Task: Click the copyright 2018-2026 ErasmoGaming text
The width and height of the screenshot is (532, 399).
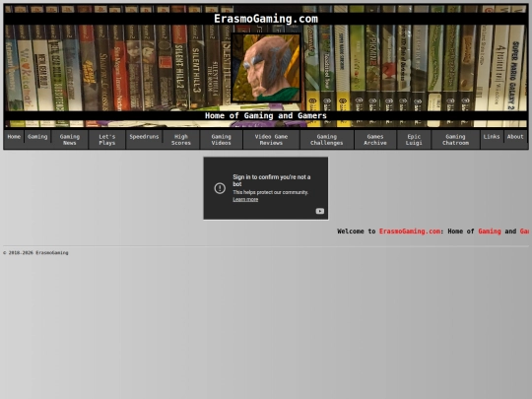Action: click(35, 253)
